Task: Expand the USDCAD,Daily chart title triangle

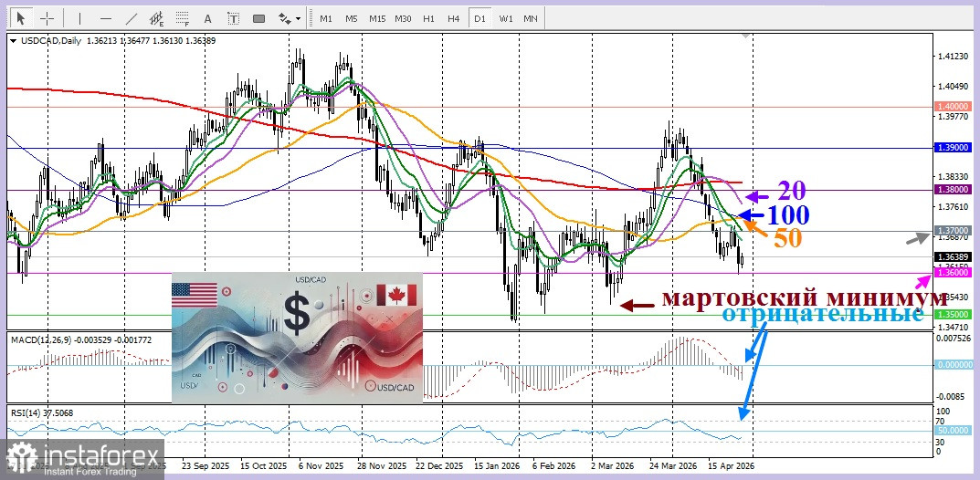Action: point(12,41)
